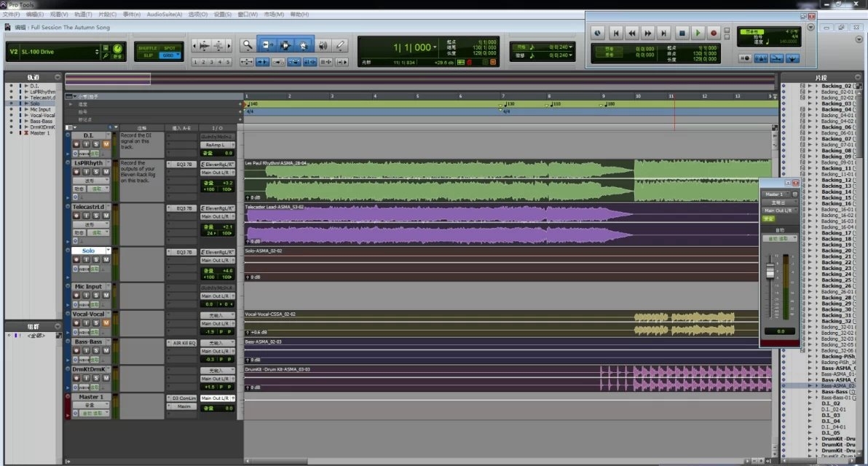Click the EQ3 7B insert on Solo track
868x466 pixels.
pos(181,252)
